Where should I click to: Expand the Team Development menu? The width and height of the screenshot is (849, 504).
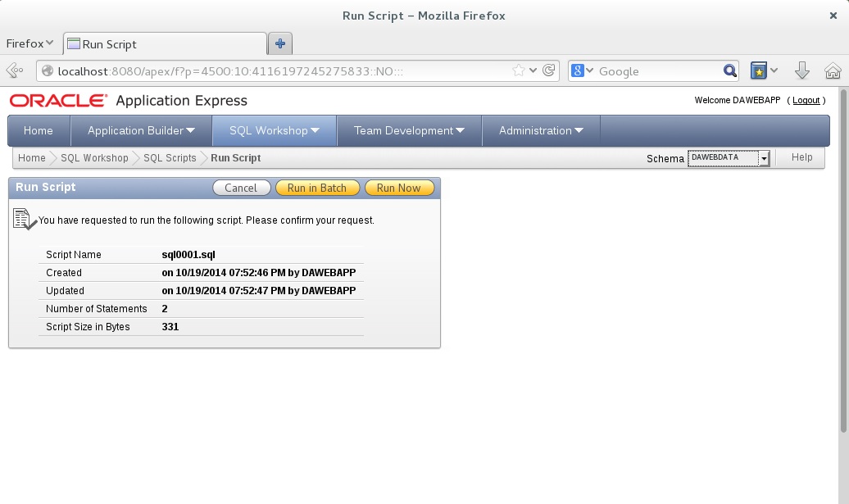coord(409,130)
